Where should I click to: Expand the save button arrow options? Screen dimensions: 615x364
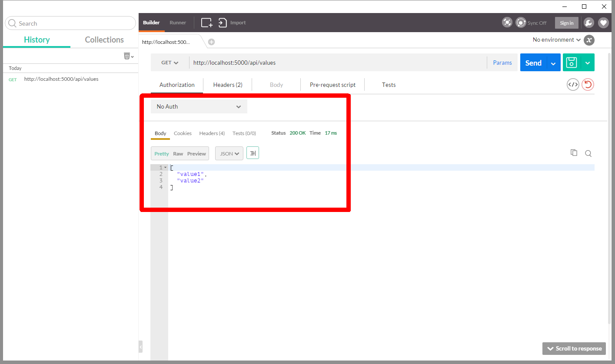(x=588, y=63)
